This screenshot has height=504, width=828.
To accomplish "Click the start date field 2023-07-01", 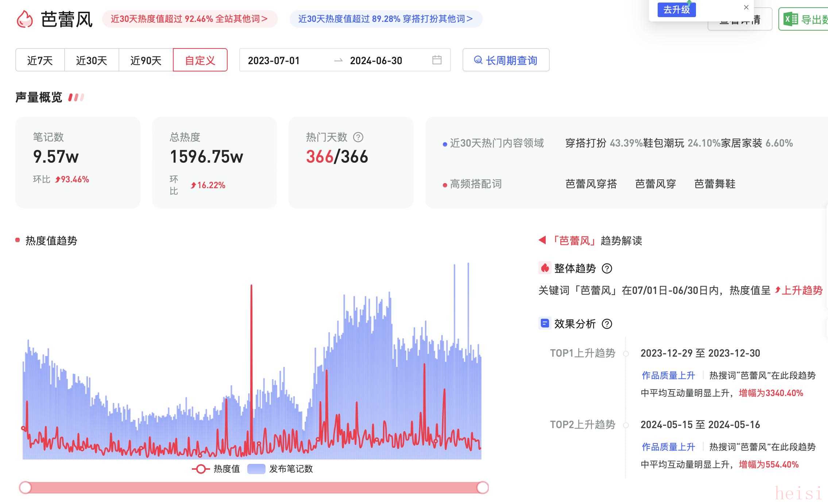I will [x=274, y=61].
